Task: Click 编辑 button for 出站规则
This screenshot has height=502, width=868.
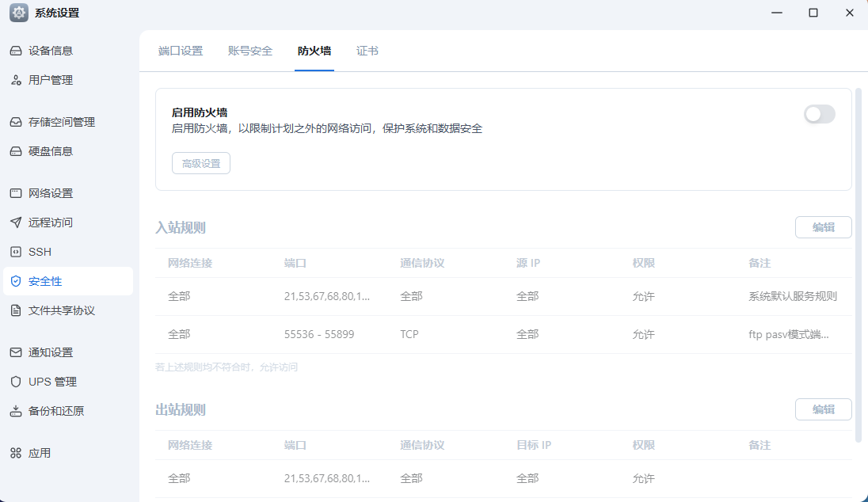Action: [823, 409]
